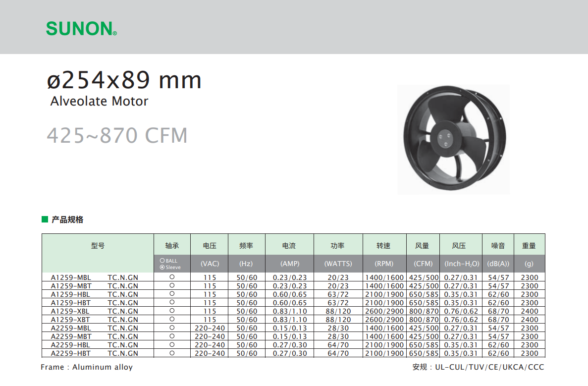Screen dimensions: 588x386
Task: Click the 风量 column header
Action: (422, 246)
